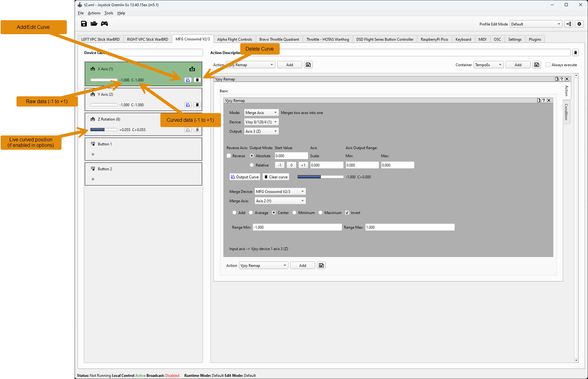
Task: Delete the Z Rotation (6) curve
Action: [x=197, y=130]
